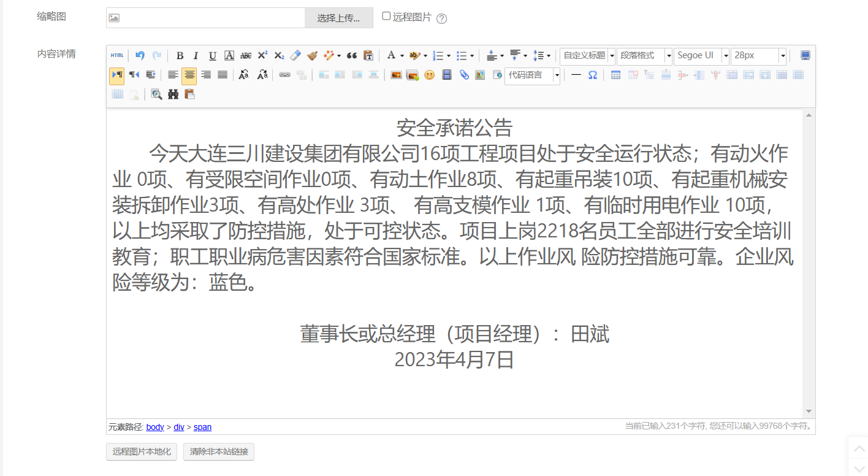Screen dimensions: 868x476
Task: Indent the first line
Action: click(151, 75)
